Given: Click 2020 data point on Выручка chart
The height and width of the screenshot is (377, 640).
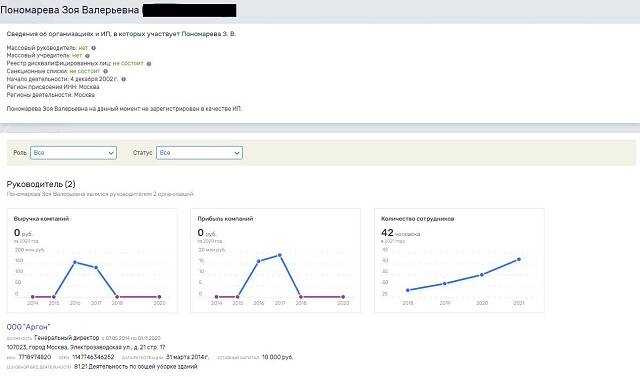Looking at the screenshot, I should pos(159,297).
